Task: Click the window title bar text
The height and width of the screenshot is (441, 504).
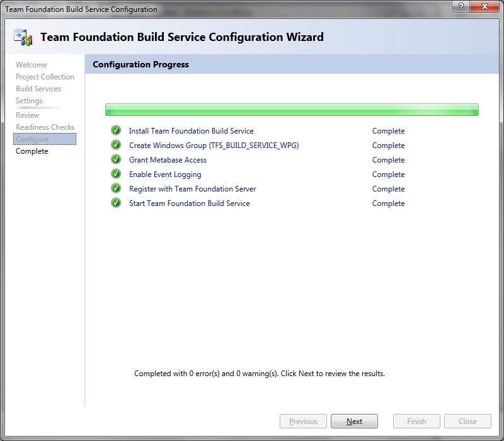Action: (x=81, y=9)
